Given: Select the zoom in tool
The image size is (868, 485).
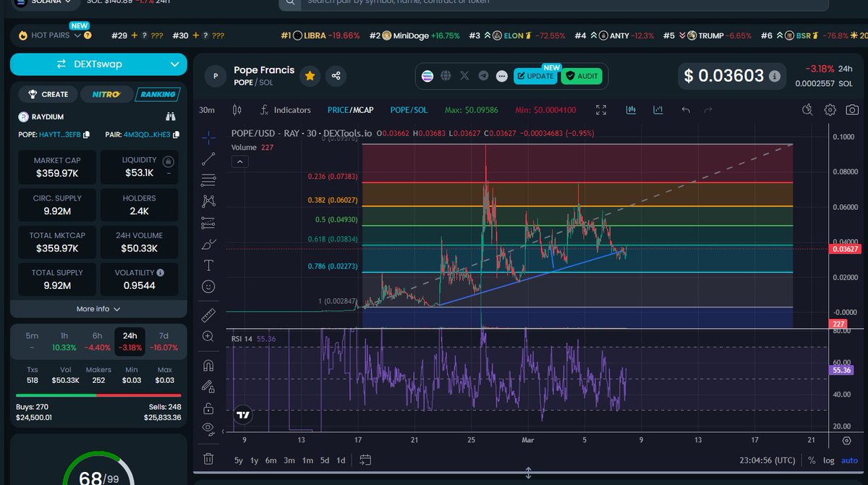Looking at the screenshot, I should [x=208, y=336].
